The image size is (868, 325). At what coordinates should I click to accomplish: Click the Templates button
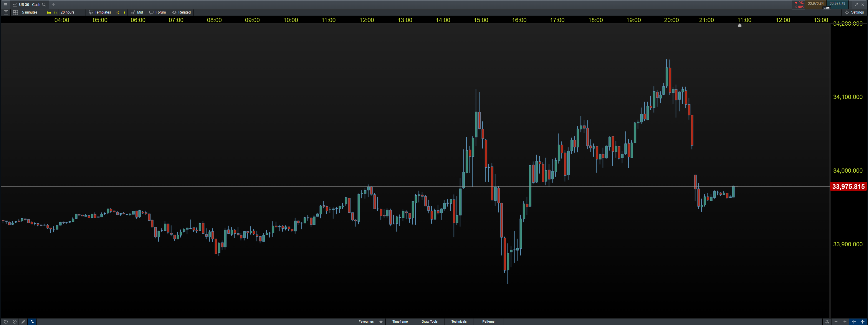coord(100,12)
